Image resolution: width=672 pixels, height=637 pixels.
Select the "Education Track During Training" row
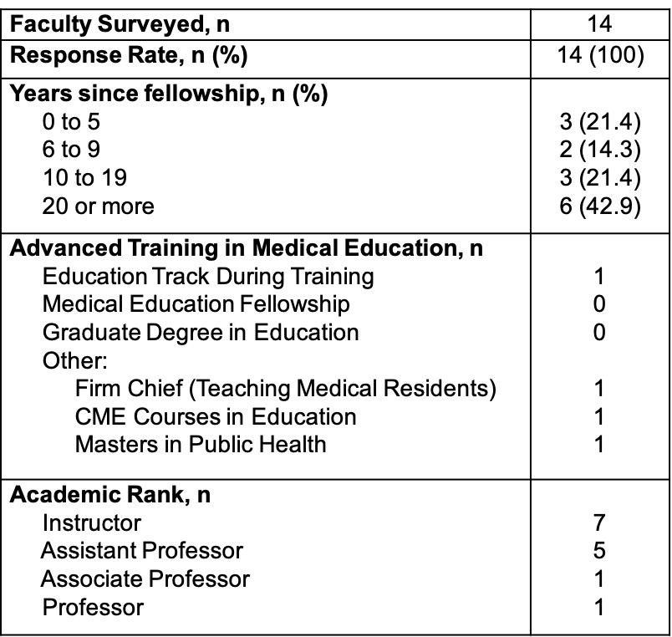[208, 276]
